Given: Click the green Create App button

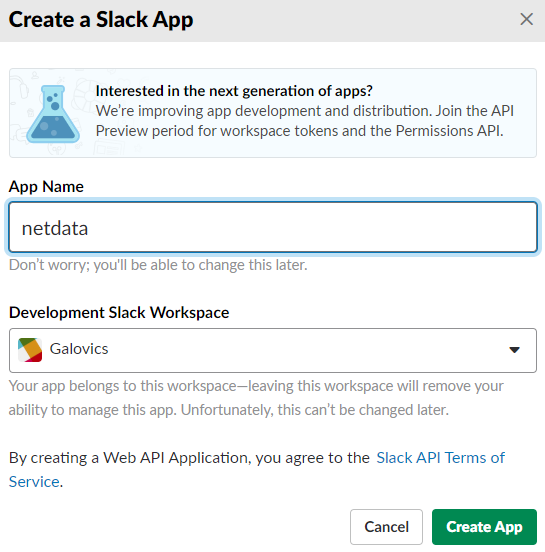Looking at the screenshot, I should tap(484, 527).
